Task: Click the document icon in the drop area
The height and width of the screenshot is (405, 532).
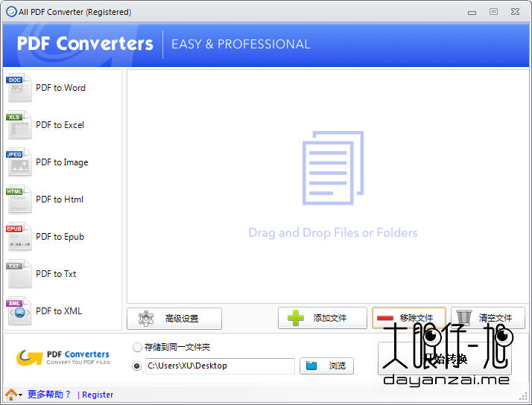Action: click(x=333, y=168)
